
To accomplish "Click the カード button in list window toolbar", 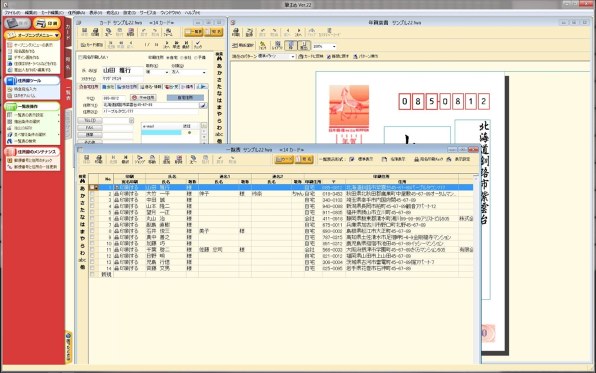I will [284, 159].
